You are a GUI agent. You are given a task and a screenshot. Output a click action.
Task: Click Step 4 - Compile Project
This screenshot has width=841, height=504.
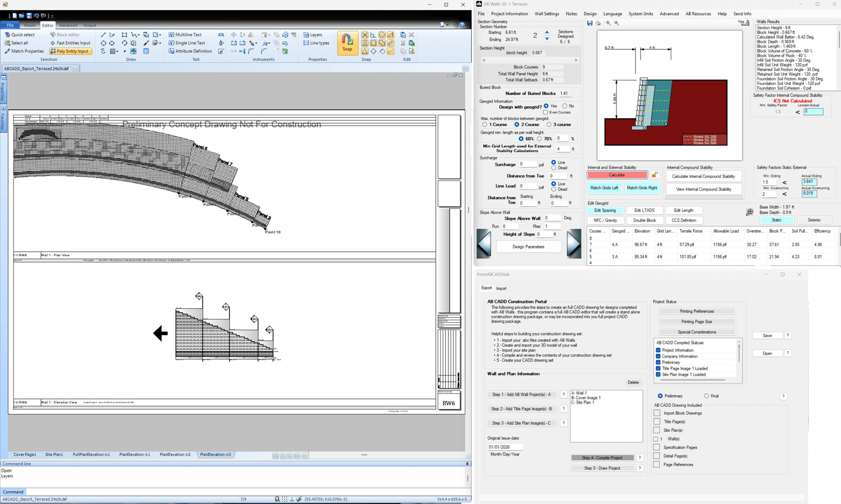point(602,457)
